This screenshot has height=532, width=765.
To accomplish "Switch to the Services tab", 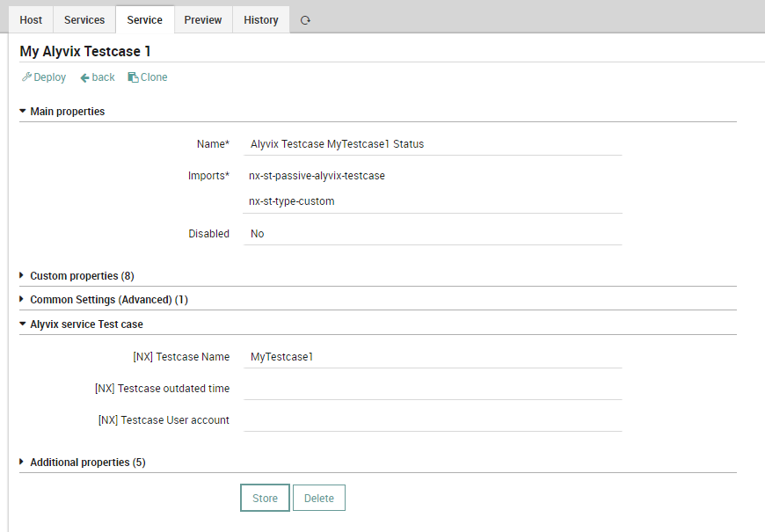I will click(84, 20).
